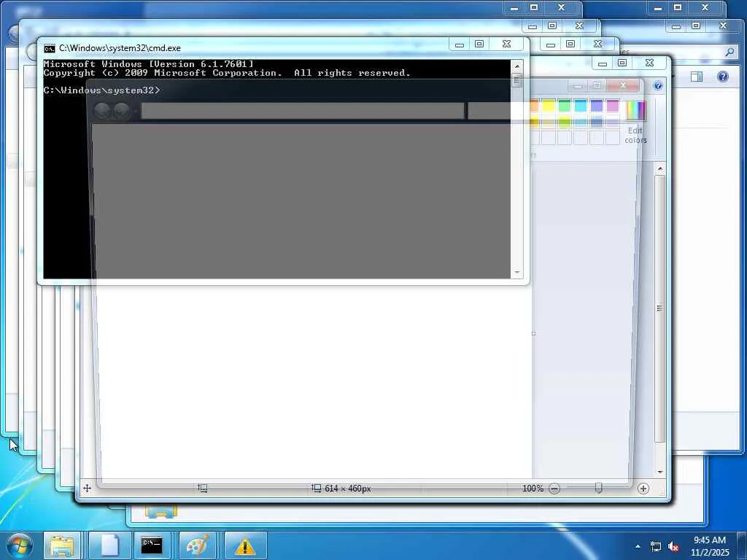Switch to Paint on the taskbar
Screen dimensions: 747x560
197,546
